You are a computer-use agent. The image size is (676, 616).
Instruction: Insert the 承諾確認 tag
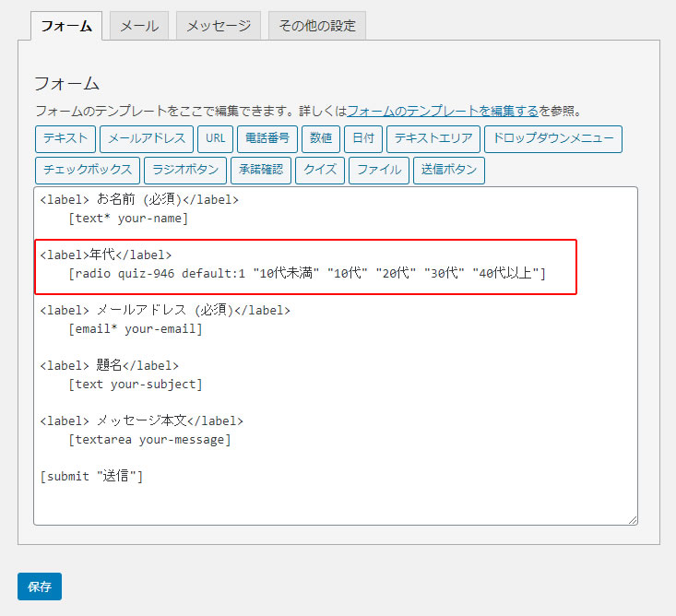(261, 171)
